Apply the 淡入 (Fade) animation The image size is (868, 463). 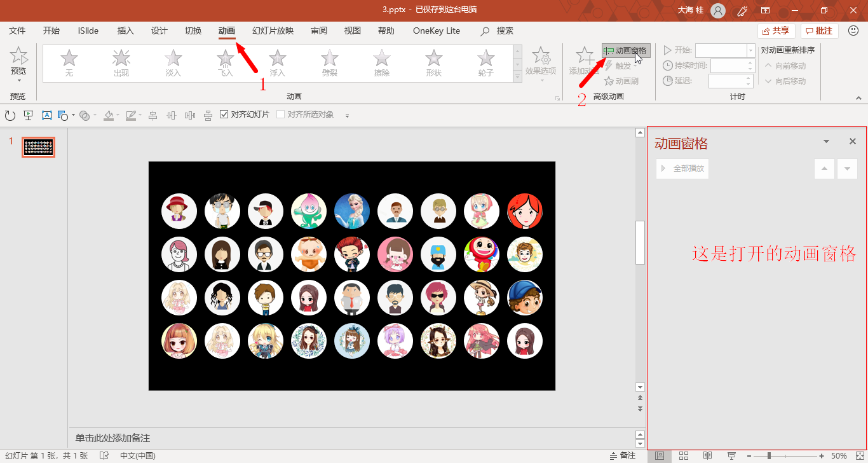[x=173, y=64]
